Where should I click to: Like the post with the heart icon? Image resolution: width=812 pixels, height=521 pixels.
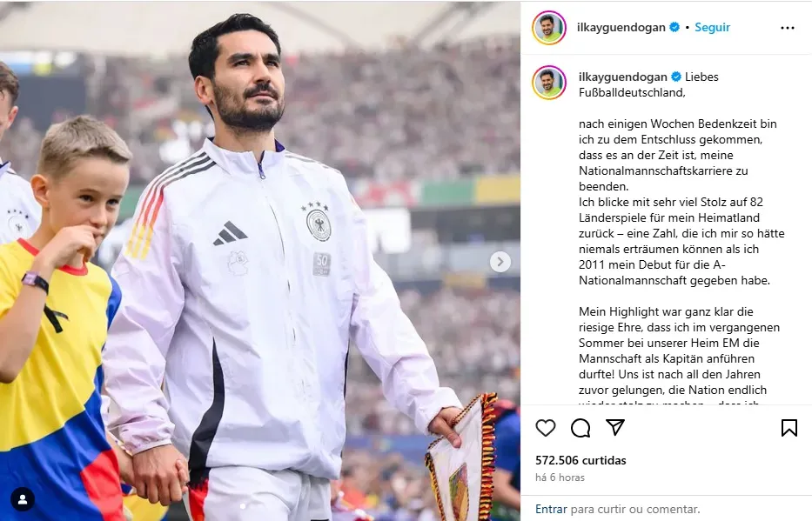pyautogui.click(x=546, y=428)
